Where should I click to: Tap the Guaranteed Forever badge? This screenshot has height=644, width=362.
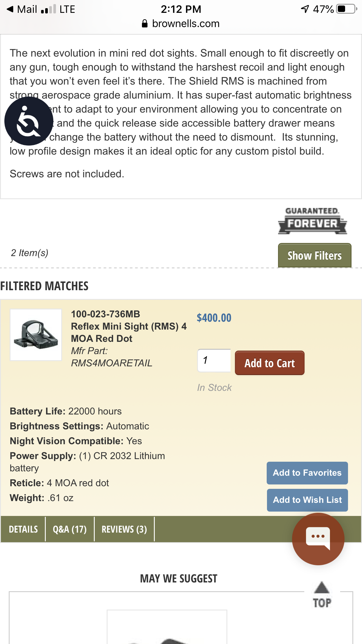(x=312, y=220)
